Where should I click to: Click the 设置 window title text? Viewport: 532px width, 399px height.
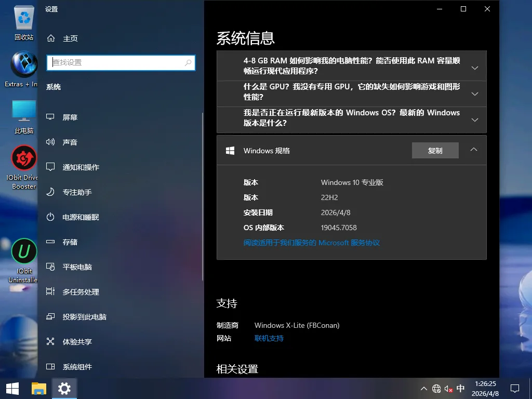point(51,9)
